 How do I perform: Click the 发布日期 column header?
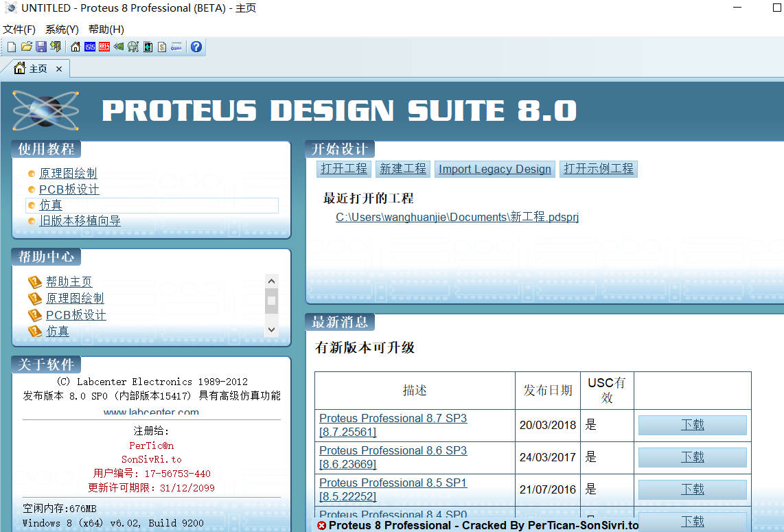(548, 391)
